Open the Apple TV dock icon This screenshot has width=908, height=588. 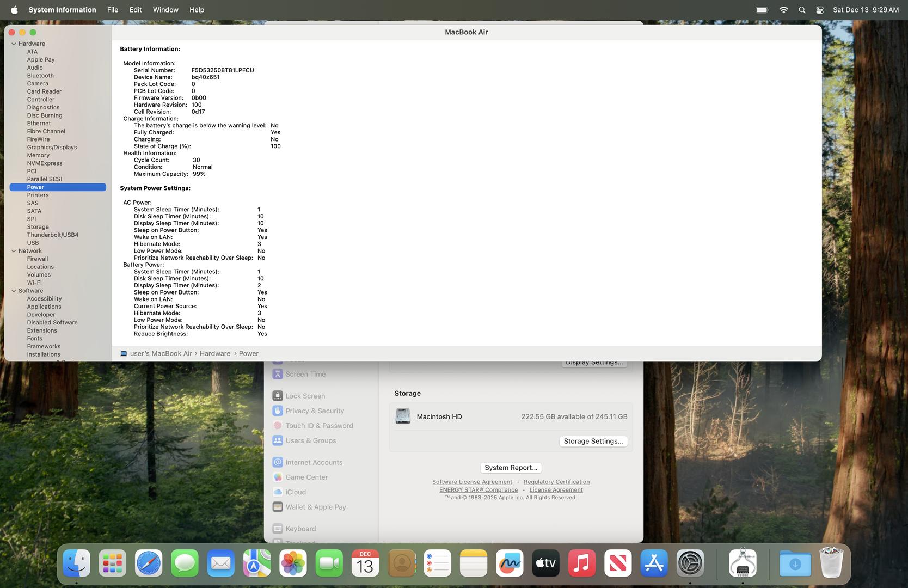[x=545, y=563]
